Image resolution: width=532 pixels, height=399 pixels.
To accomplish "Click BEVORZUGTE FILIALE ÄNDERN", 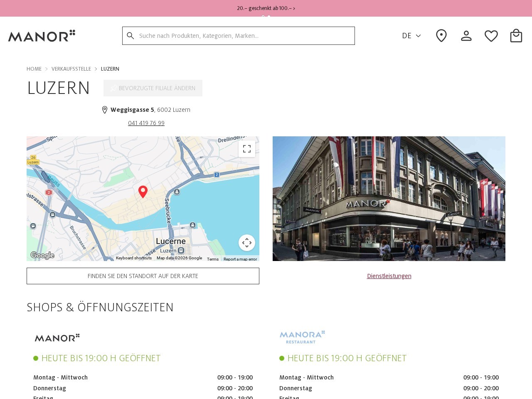I will click(x=153, y=88).
